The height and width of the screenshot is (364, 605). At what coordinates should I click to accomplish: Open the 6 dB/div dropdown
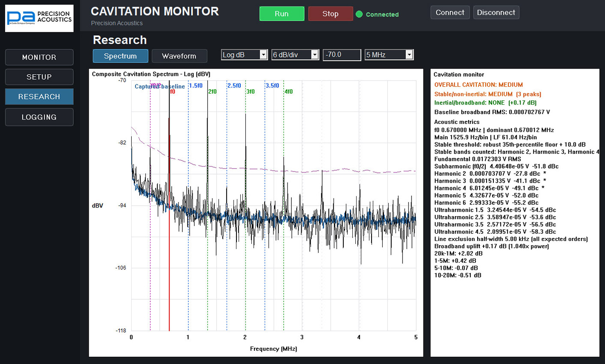(295, 54)
